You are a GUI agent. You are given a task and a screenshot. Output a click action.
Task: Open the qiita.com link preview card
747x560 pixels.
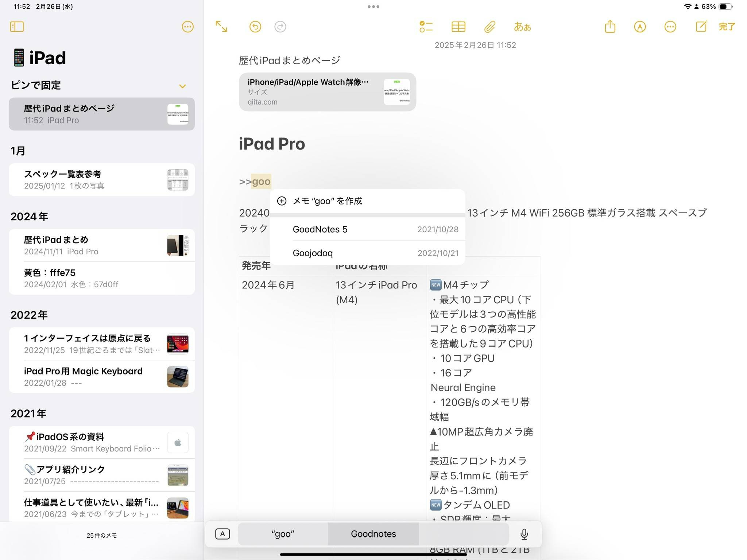coord(328,92)
